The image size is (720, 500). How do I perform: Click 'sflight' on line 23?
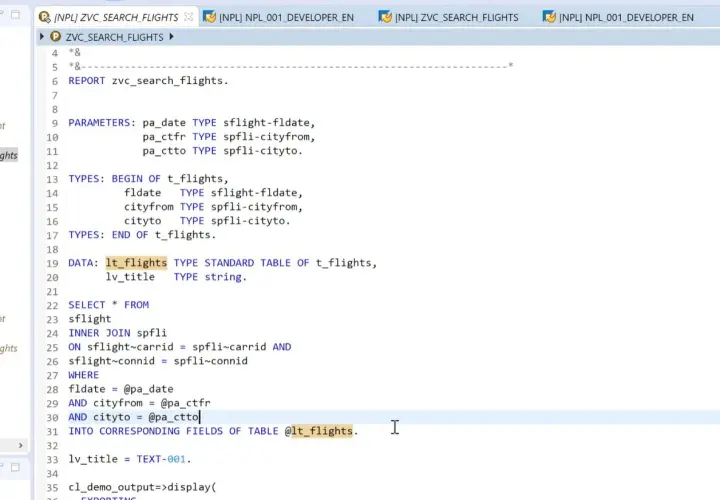click(90, 319)
